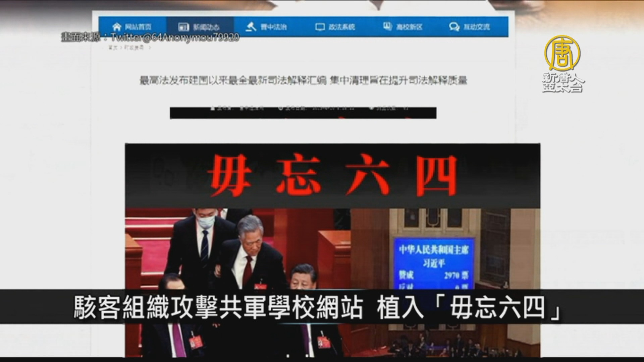Click the monitor icon beside 政法系统
Viewport: 644px width, 362px height.
320,27
